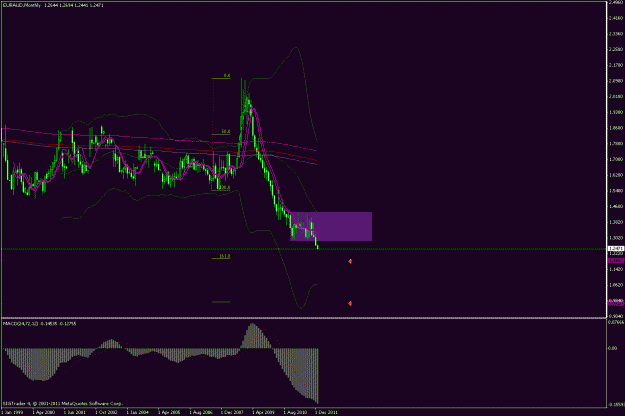Click the Fibonacci 100.0 level label
This screenshot has width=625, height=416.
point(225,187)
